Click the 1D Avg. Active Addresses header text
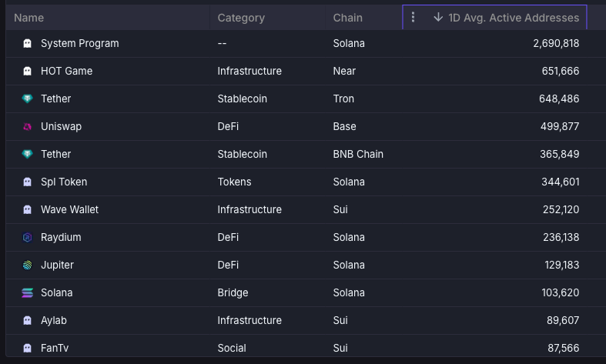 (514, 17)
